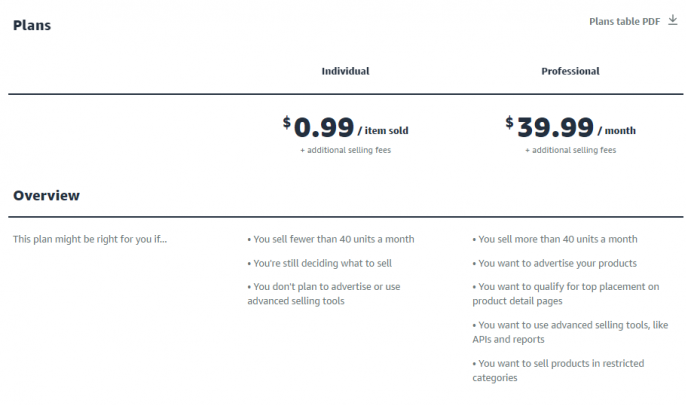This screenshot has width=686, height=405.
Task: Click 'You sell more than 40 units' bullet
Action: click(555, 239)
